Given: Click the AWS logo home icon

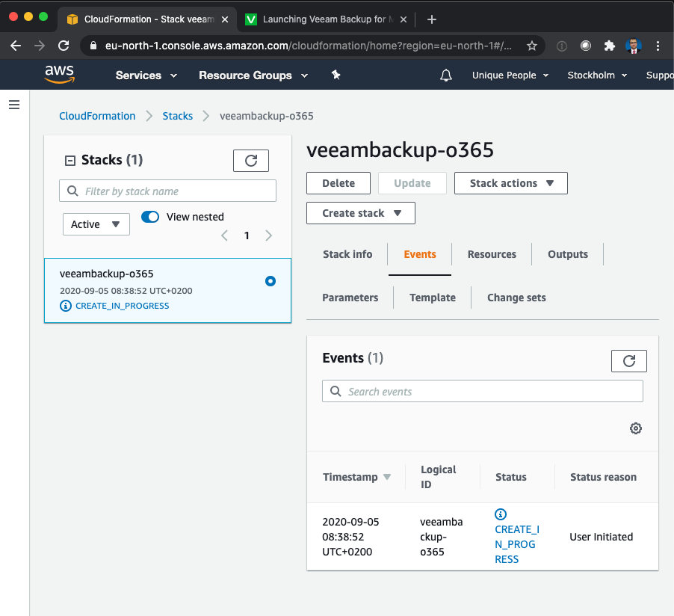Looking at the screenshot, I should coord(59,75).
